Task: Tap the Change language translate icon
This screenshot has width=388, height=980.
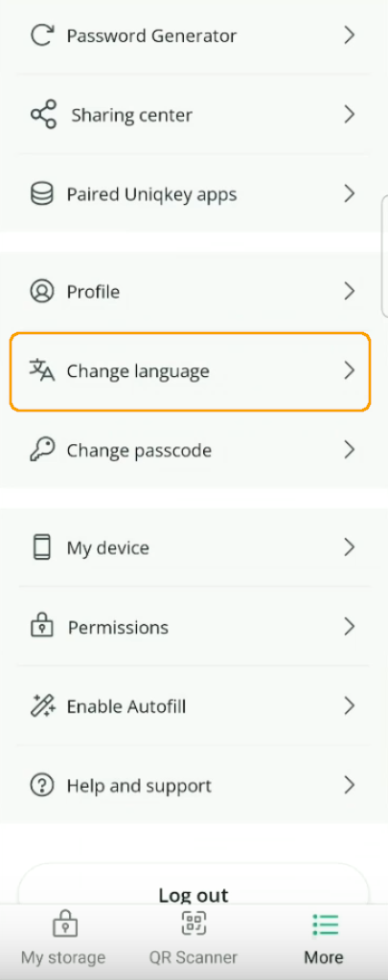Action: pos(42,370)
